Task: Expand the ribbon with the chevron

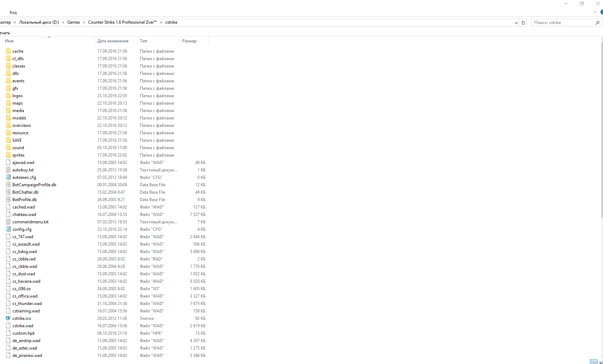Action: [x=595, y=12]
